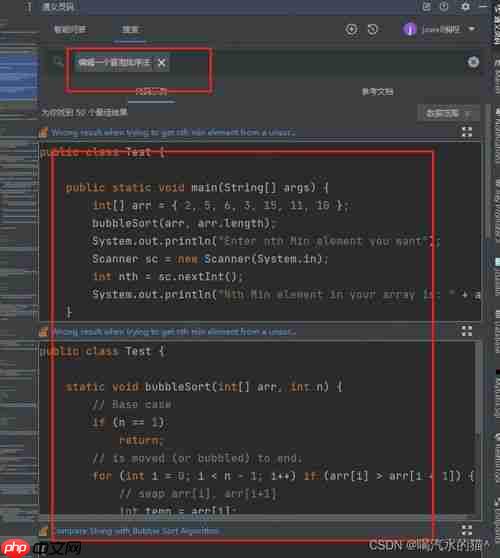Clear search with the round X icon

473,62
